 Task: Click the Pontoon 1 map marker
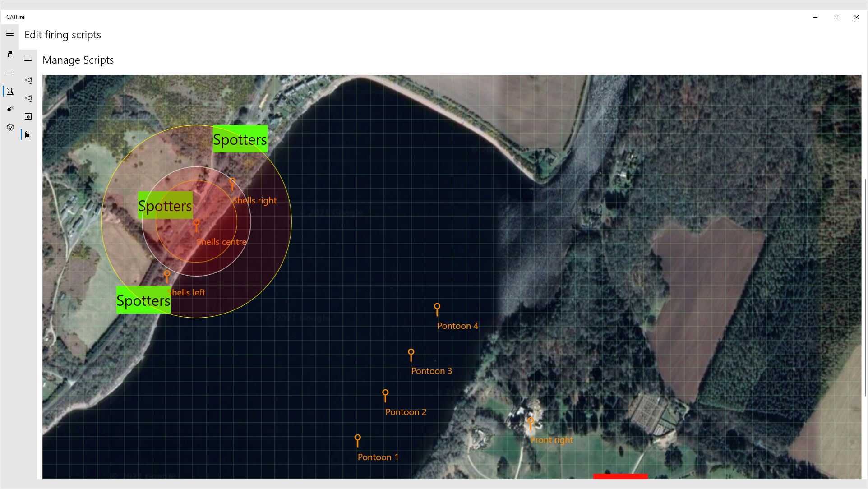tap(357, 440)
